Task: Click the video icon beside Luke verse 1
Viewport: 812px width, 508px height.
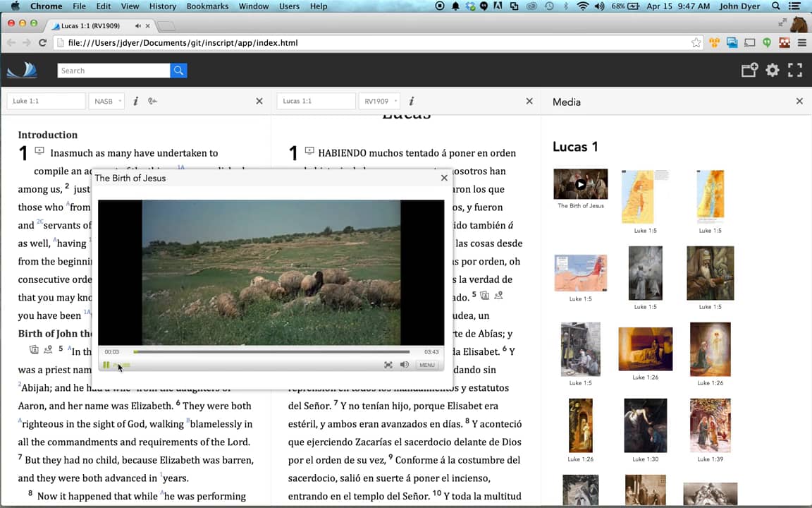Action: [39, 151]
